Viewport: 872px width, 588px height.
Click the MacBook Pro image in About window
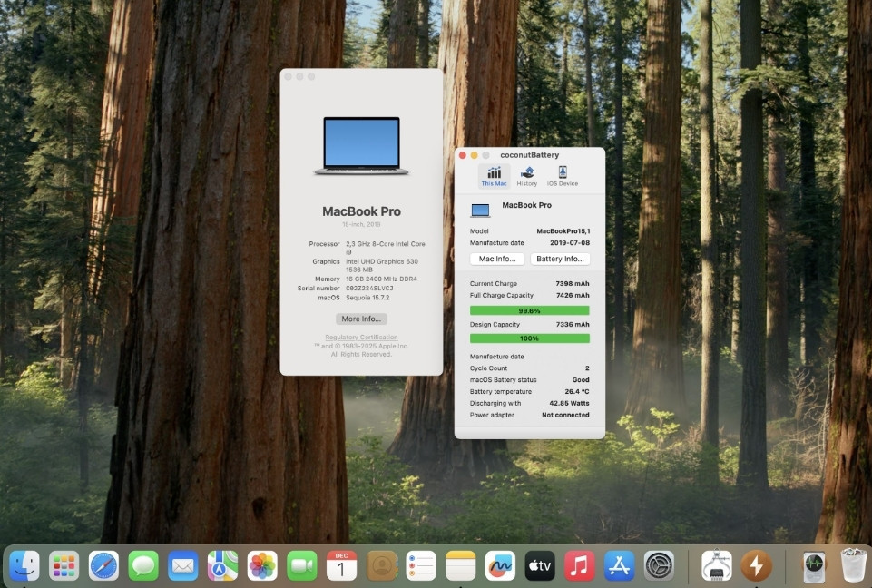tap(361, 146)
